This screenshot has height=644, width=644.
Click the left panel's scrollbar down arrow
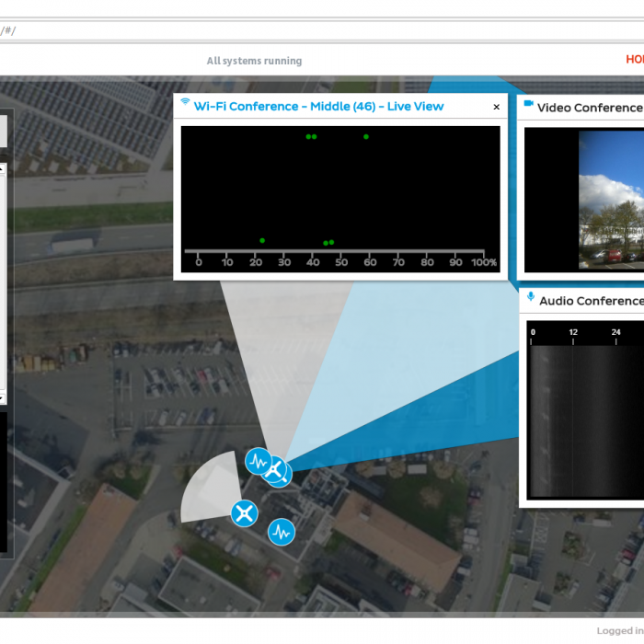[2, 398]
